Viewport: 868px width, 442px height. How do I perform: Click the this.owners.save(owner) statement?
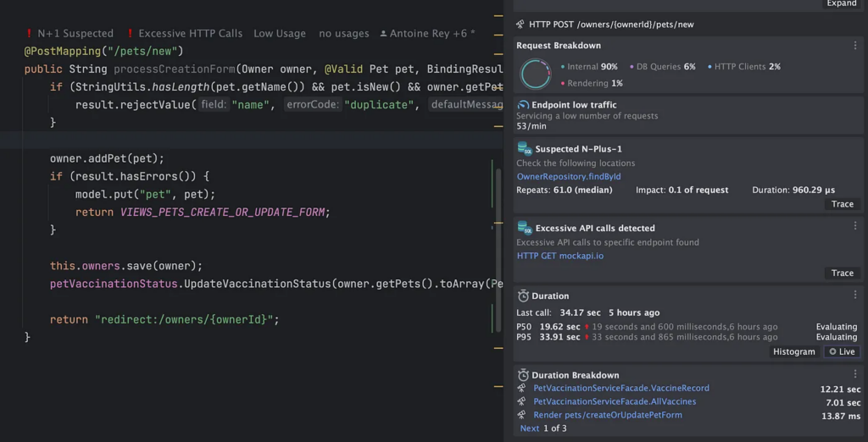click(x=126, y=266)
